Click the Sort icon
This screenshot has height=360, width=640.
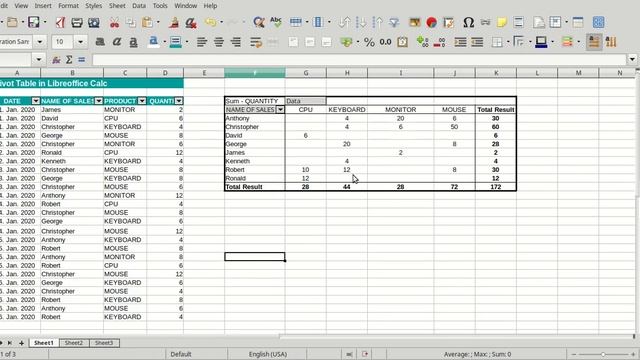pos(344,22)
